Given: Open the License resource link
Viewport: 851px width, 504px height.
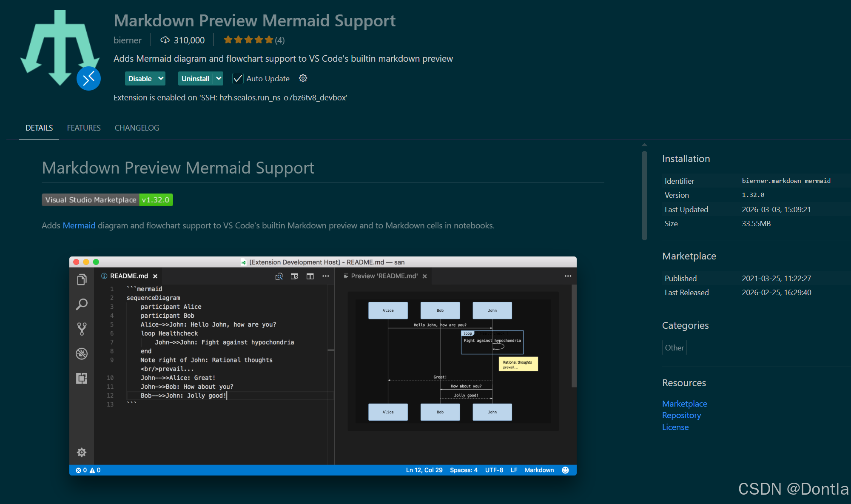Looking at the screenshot, I should click(675, 427).
